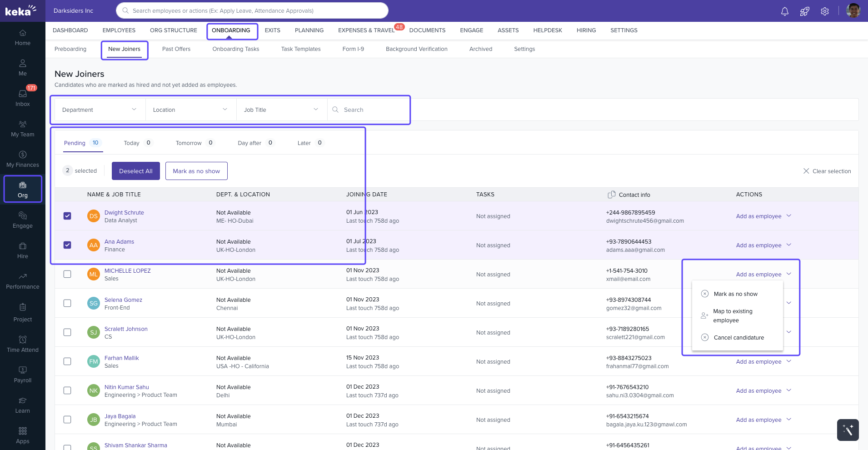Switch to the Onboarding Tasks tab

[235, 49]
